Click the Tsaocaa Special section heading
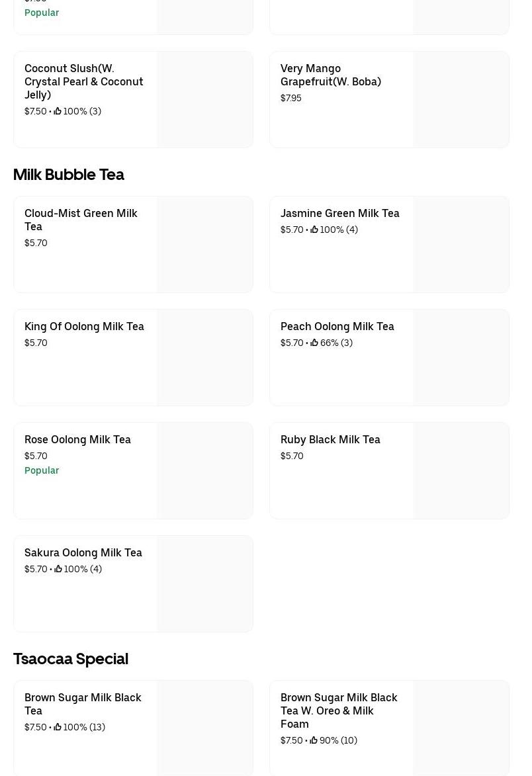This screenshot has width=532, height=776. pos(71,659)
